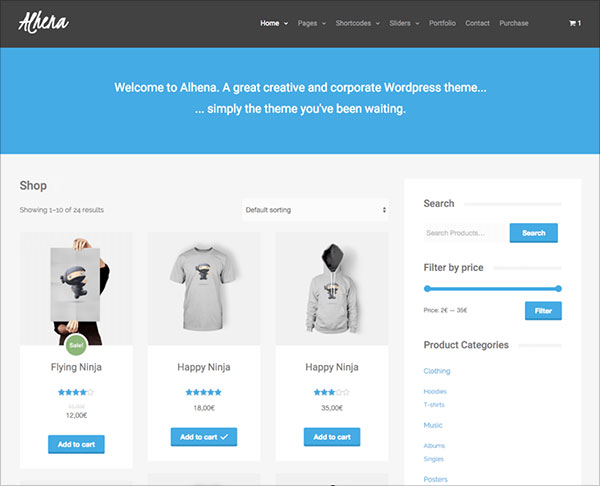This screenshot has width=600, height=486.
Task: Click the left handle of the price slider
Action: pos(427,289)
